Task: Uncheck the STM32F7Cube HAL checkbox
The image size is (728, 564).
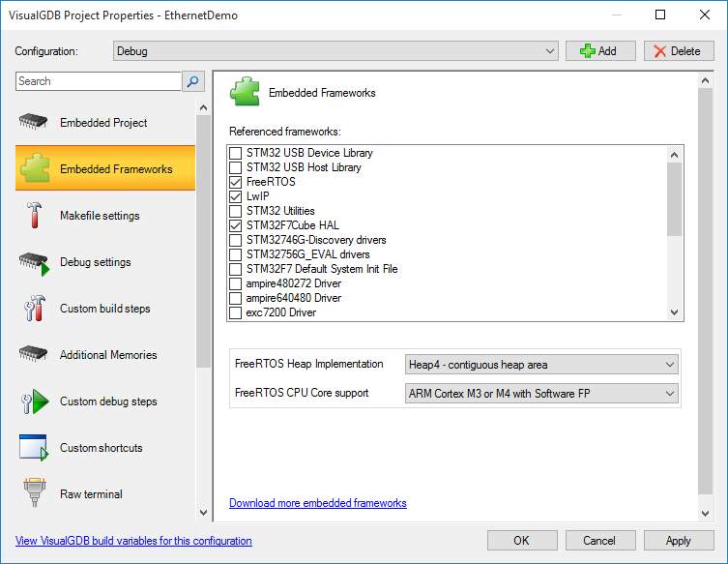Action: 235,225
